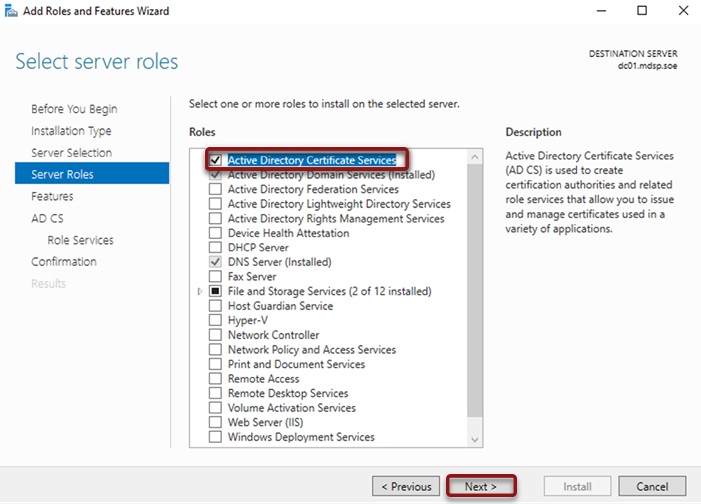Select Windows Deployment Services checkbox
The height and width of the screenshot is (504, 701).
coord(215,437)
